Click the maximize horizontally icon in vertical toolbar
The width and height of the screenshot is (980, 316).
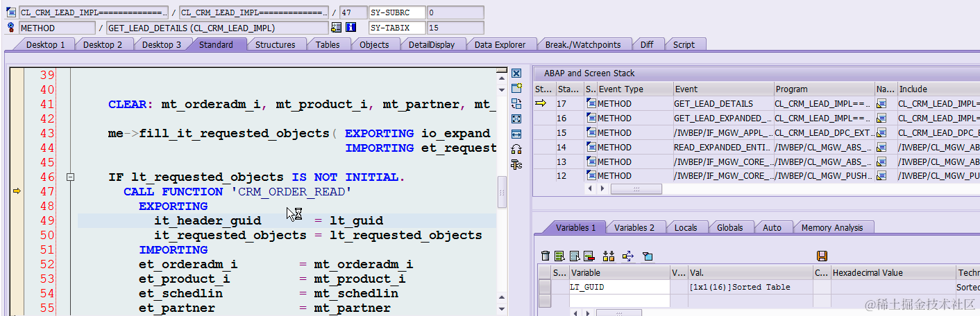[516, 134]
